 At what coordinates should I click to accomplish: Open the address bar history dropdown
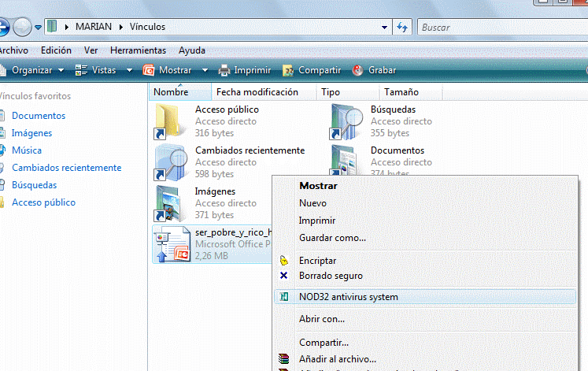[384, 27]
